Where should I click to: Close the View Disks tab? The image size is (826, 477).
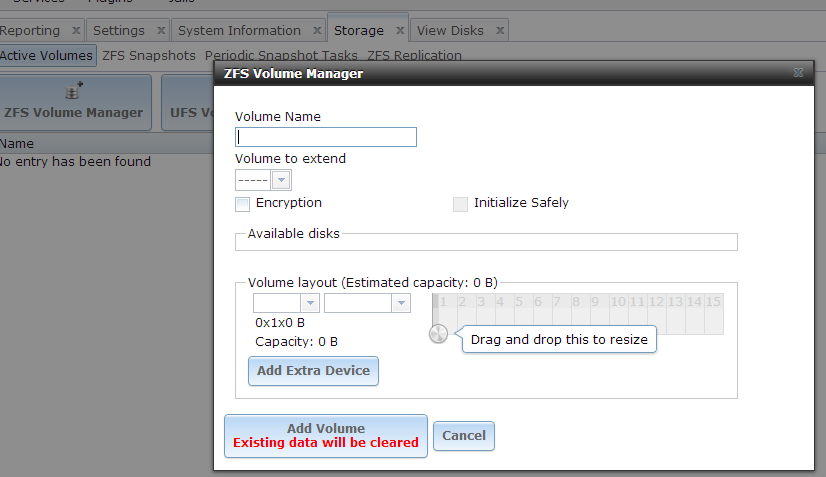pos(500,31)
